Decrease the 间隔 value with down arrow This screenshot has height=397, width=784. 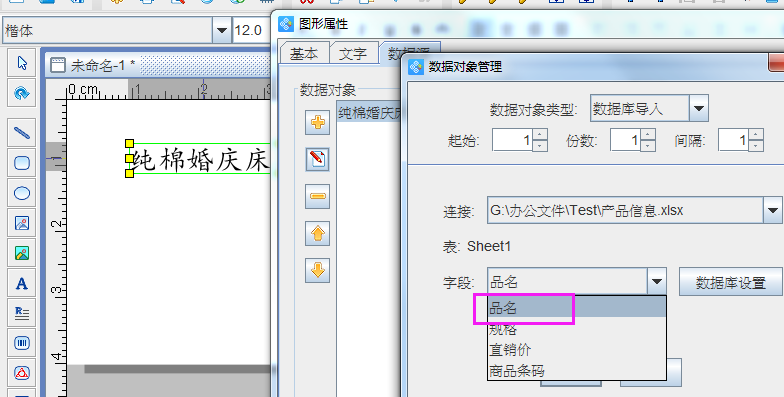coord(756,146)
